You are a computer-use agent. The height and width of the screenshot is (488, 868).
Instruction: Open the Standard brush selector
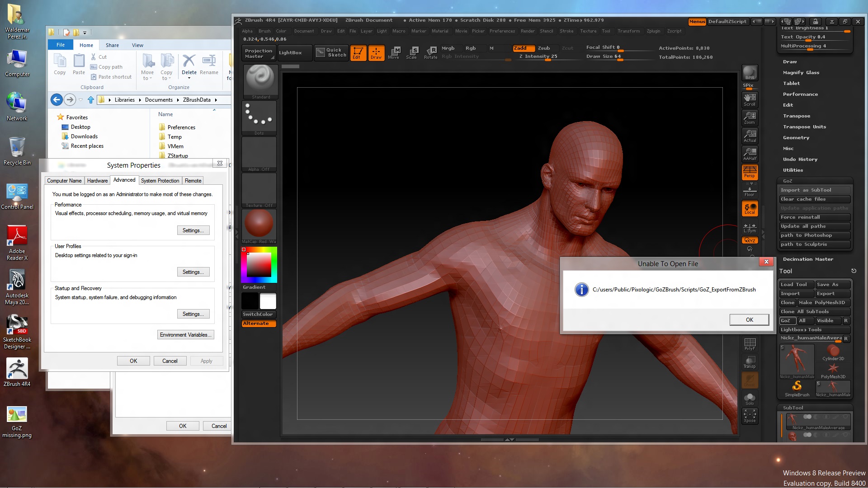(260, 81)
